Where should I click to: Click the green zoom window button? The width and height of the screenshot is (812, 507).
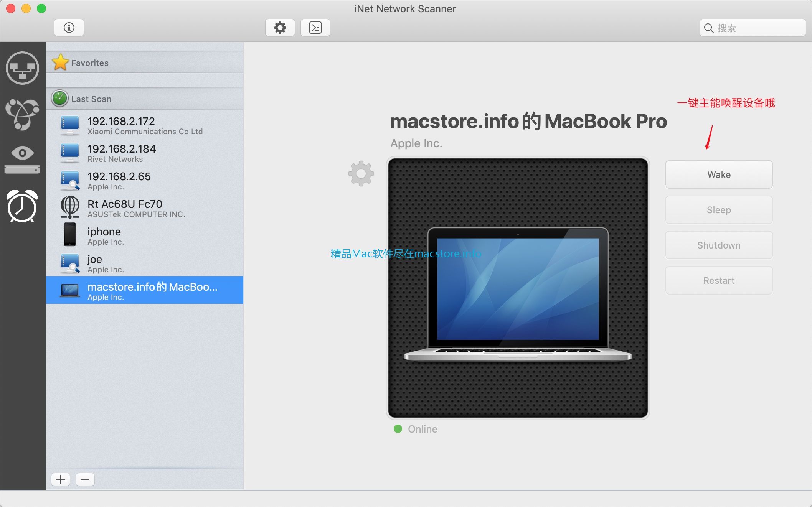pos(41,8)
